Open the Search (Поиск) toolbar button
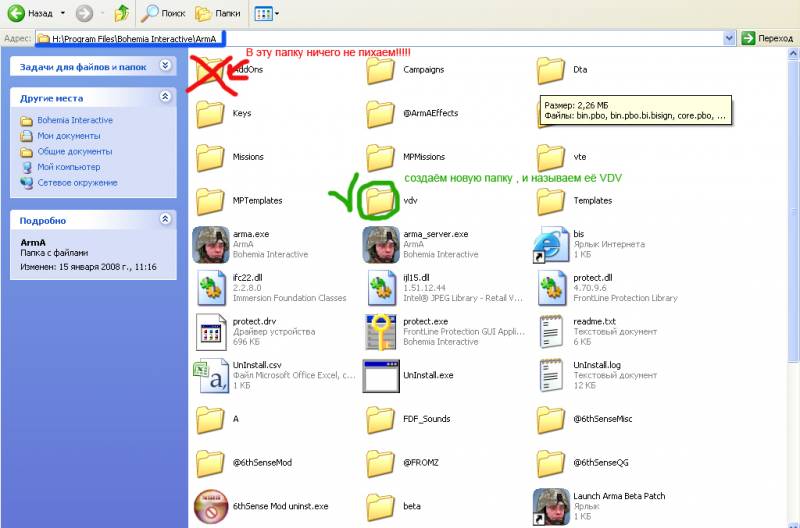Screen dimensions: 800x528 (163, 13)
